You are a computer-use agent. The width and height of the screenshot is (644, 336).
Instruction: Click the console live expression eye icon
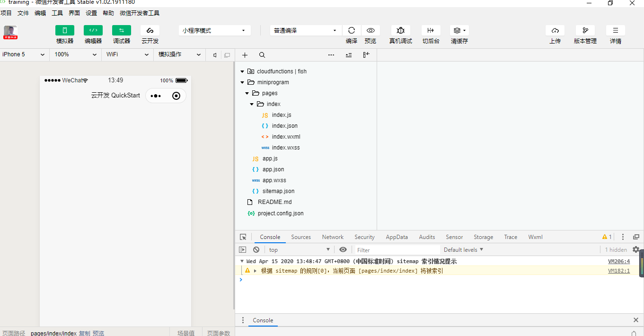click(x=343, y=250)
